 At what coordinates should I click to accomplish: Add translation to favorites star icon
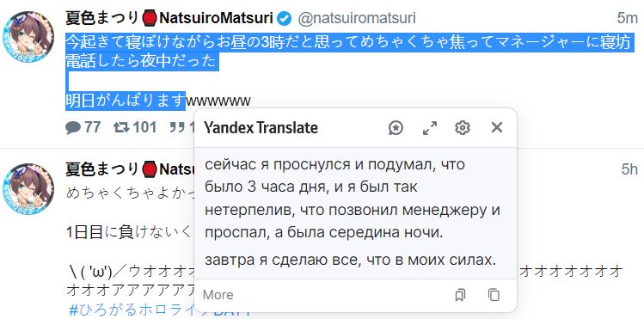396,127
